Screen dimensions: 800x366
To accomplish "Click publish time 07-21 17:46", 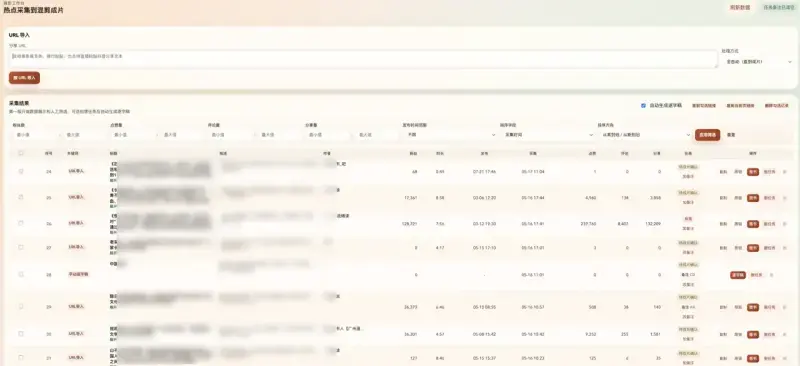I will 484,172.
